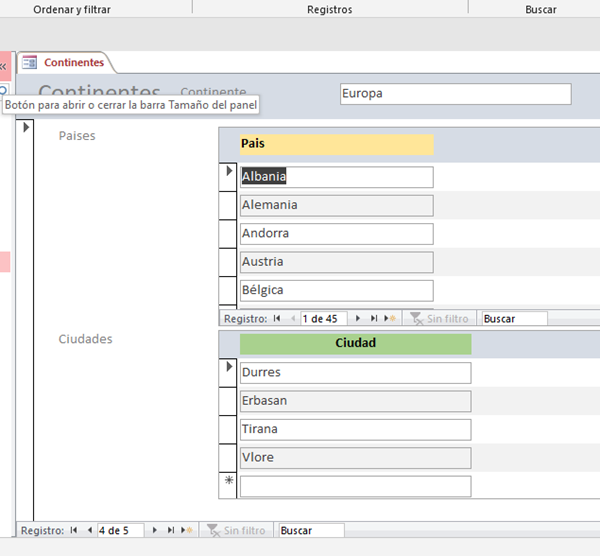Go to first record in main navigation bar
This screenshot has width=600, height=556.
73,530
